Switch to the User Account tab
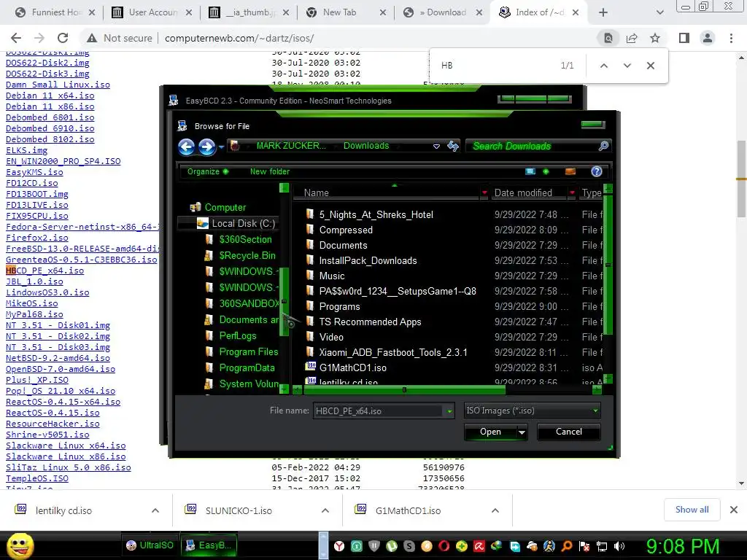The image size is (747, 560). click(x=152, y=12)
